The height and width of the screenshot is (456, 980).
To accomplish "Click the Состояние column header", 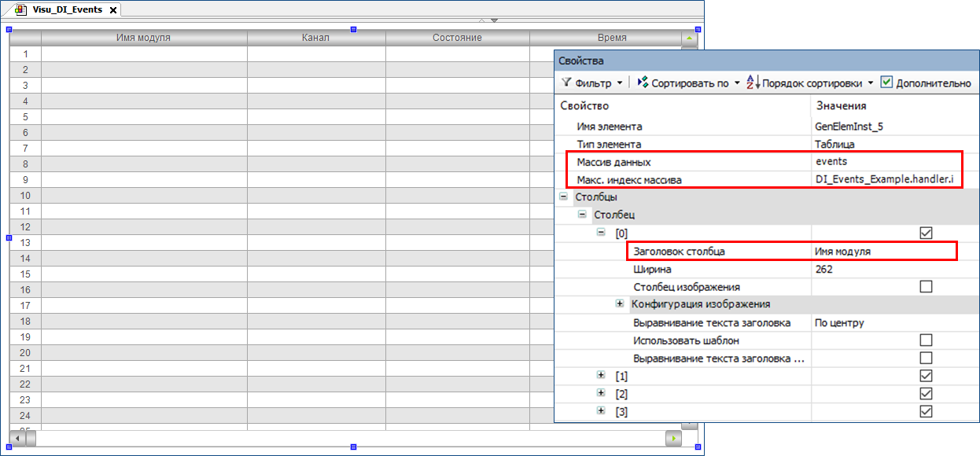I will (x=457, y=38).
